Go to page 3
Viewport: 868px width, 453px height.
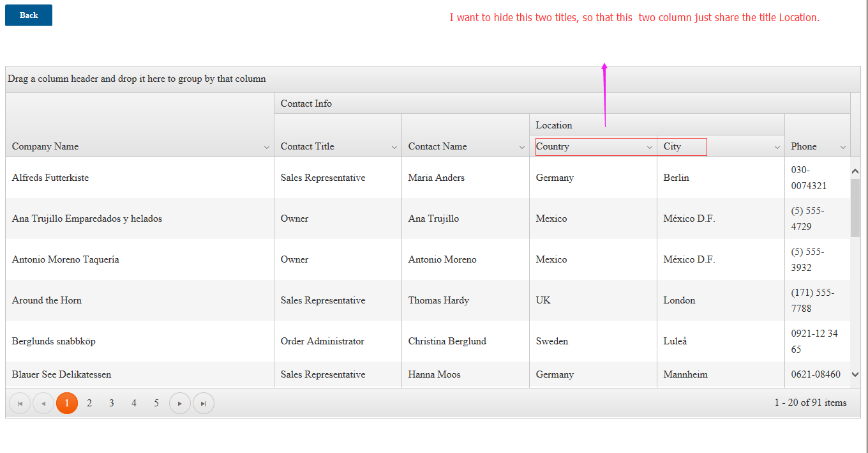tap(112, 403)
